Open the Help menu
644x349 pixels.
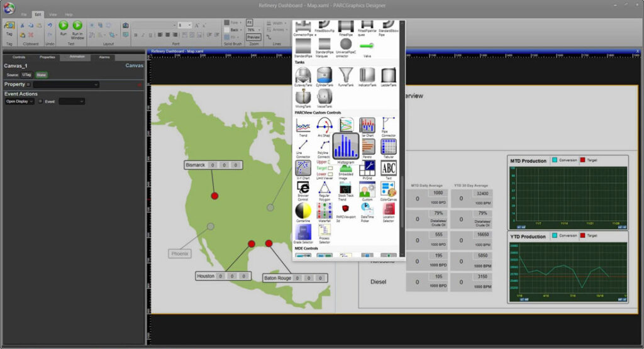[x=69, y=14]
